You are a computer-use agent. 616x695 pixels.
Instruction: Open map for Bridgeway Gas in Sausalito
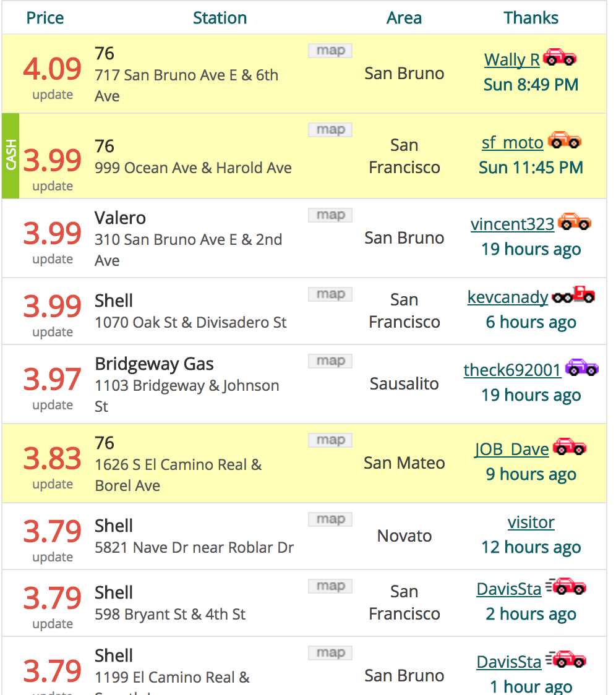pyautogui.click(x=330, y=361)
